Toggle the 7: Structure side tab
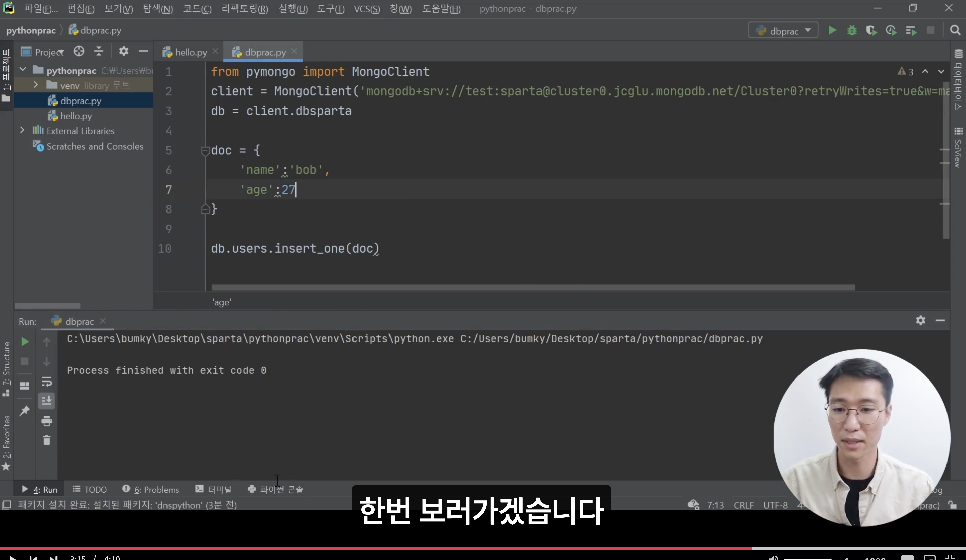This screenshot has width=966, height=560. (x=6, y=368)
